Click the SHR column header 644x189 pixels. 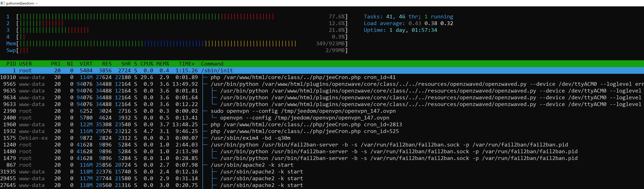(126, 64)
